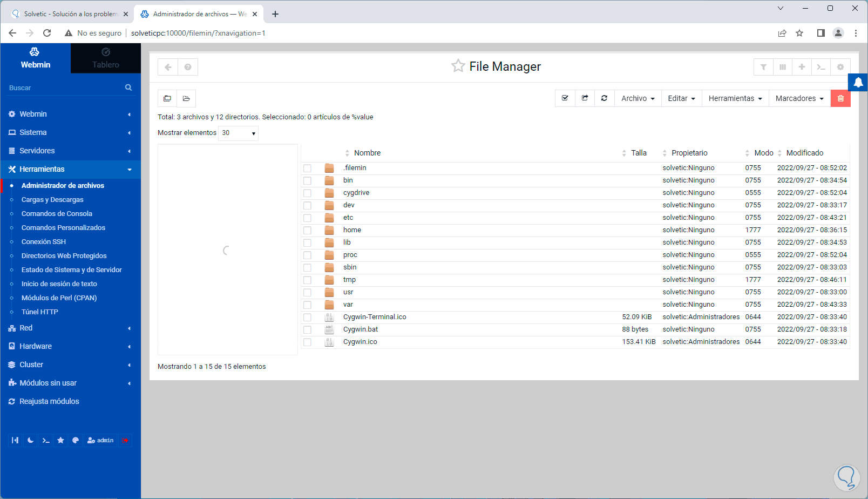
Task: Expand the Cluster sidebar section
Action: click(x=70, y=365)
